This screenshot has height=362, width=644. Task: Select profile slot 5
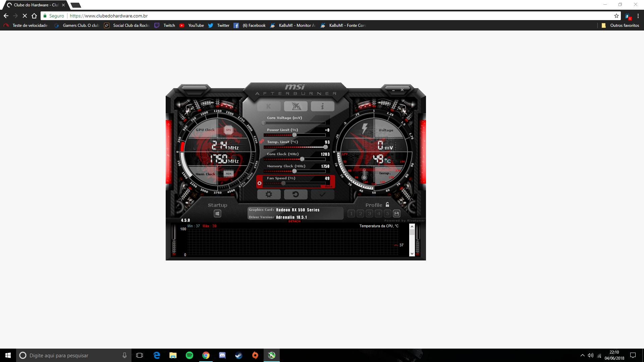click(x=387, y=214)
